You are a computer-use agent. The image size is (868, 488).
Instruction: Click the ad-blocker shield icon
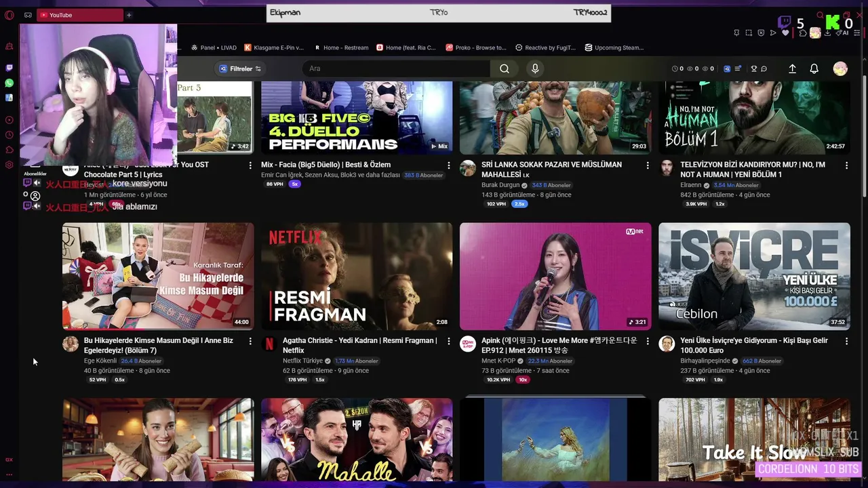[761, 33]
